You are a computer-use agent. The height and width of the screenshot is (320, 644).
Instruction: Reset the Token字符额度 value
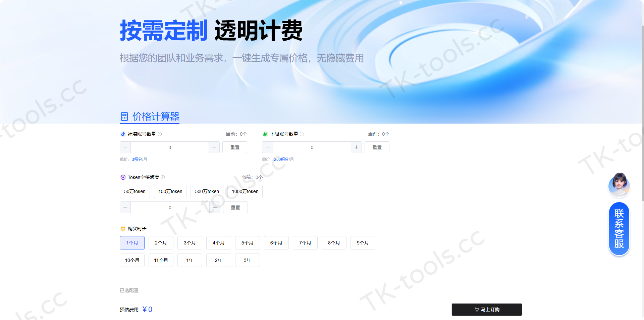pyautogui.click(x=235, y=208)
